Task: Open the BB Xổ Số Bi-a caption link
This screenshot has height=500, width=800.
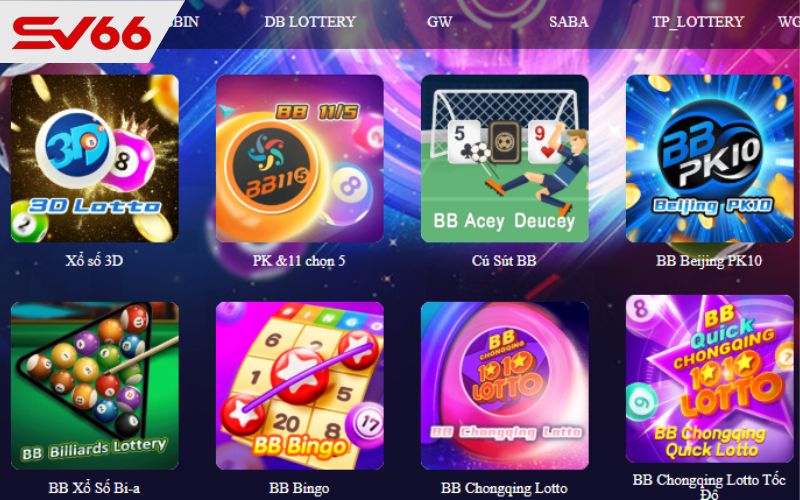Action: tap(94, 488)
